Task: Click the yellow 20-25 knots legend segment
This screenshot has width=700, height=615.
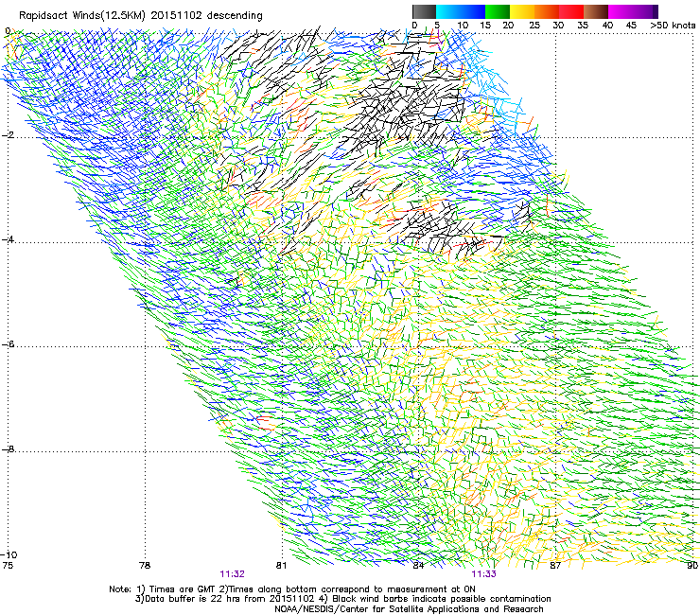Action: [522, 11]
